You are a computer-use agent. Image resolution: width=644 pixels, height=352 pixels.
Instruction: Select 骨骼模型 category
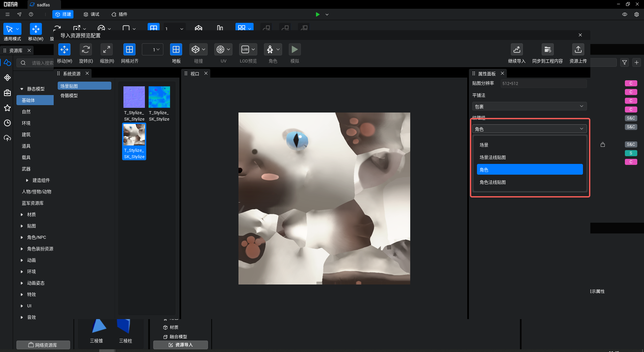[84, 96]
